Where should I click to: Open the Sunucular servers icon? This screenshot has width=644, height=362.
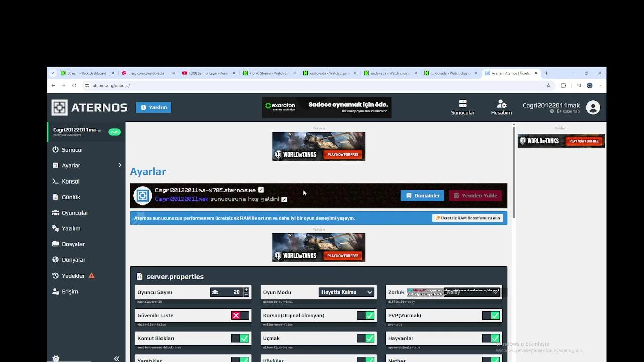[x=463, y=104]
